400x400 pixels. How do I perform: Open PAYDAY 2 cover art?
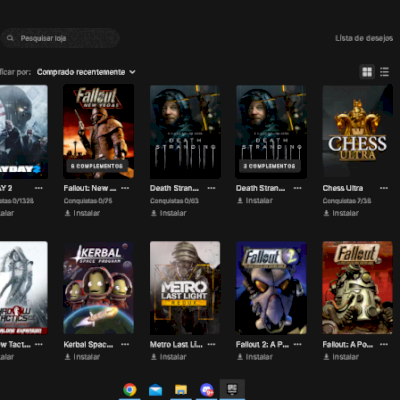(24, 131)
